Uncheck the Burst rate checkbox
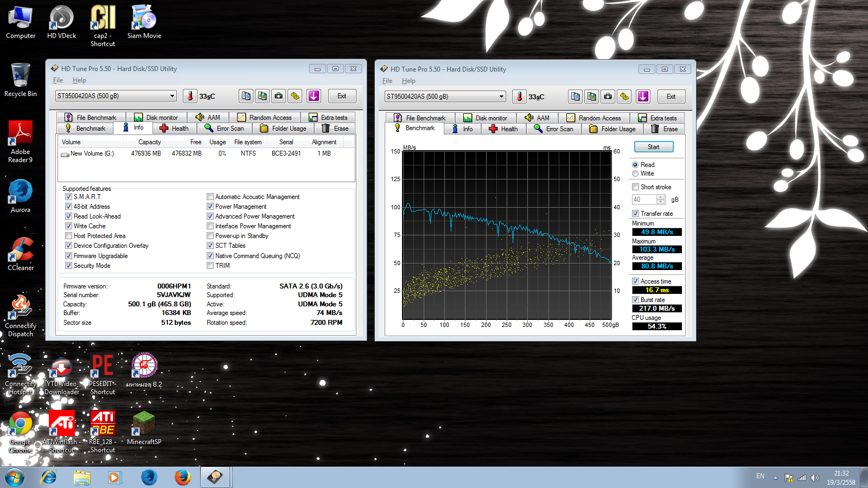868x488 pixels. (635, 300)
